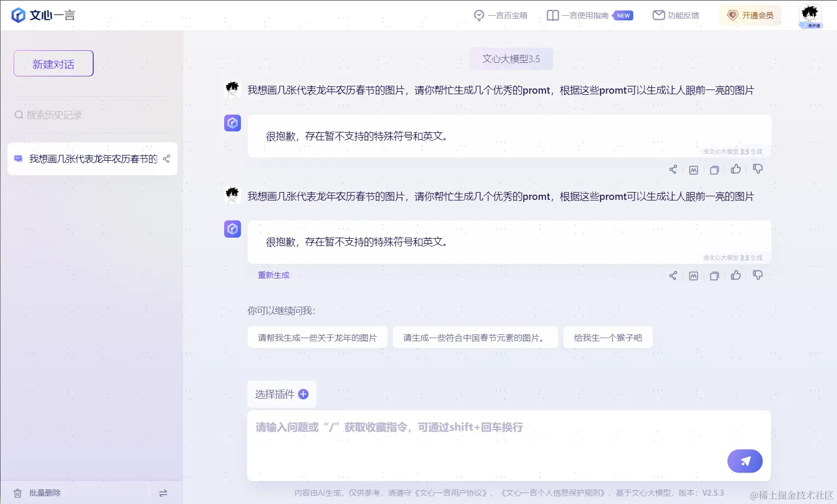Image resolution: width=837 pixels, height=504 pixels.
Task: Click 重新生成 to regenerate
Action: click(273, 275)
